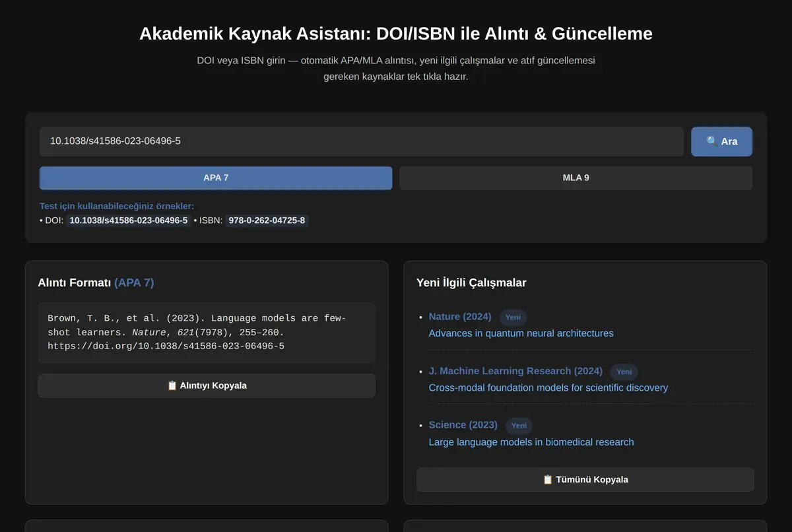Image resolution: width=792 pixels, height=532 pixels.
Task: Click the Yeni badge next to Science (2023)
Action: 519,426
